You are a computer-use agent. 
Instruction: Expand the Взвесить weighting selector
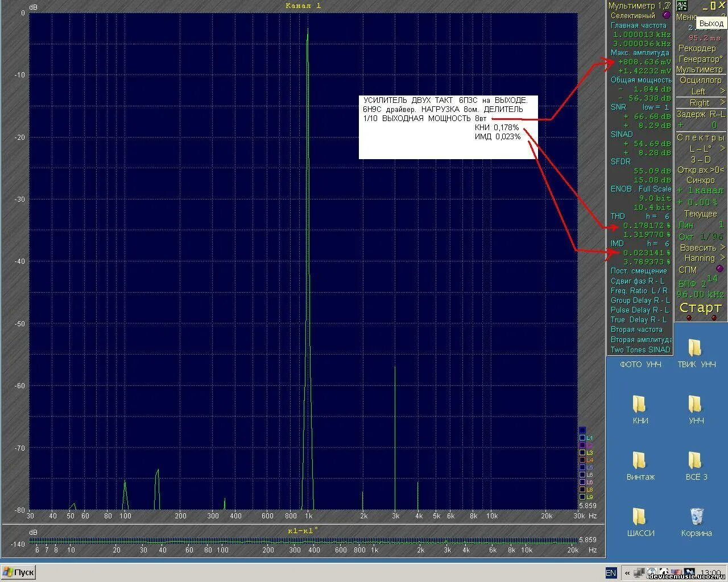point(701,247)
